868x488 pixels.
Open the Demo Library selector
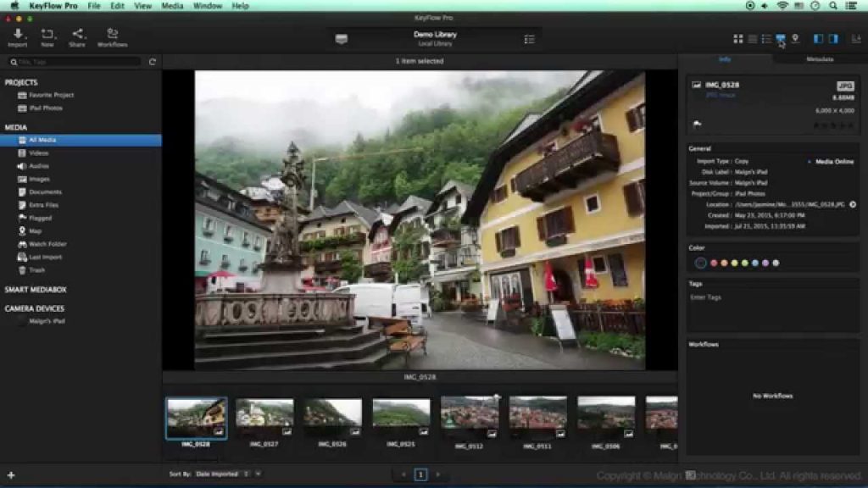coord(435,38)
